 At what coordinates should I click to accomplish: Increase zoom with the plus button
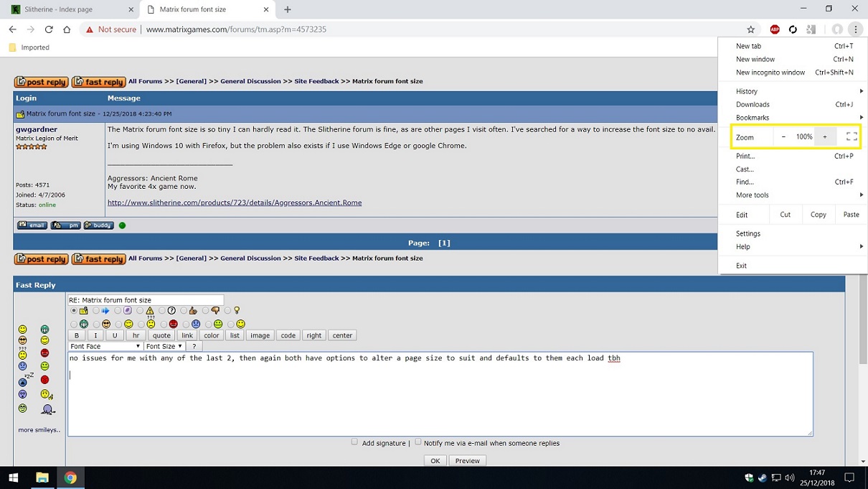(x=825, y=136)
